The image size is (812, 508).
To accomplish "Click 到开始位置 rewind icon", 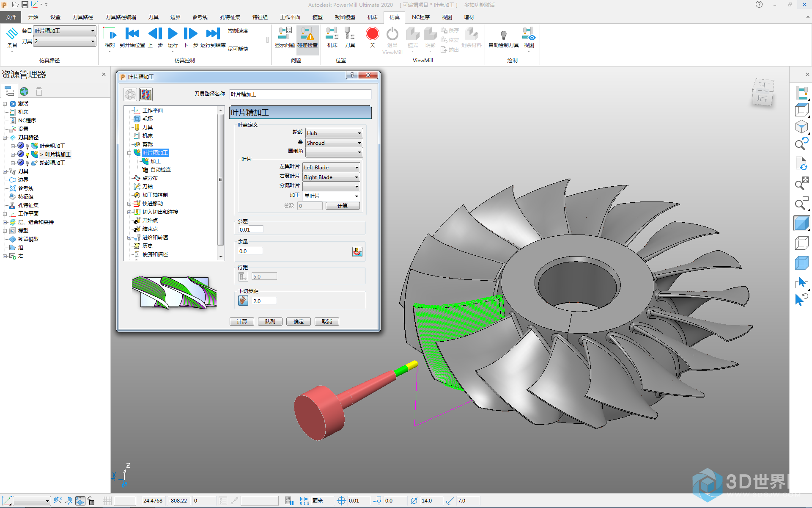I will click(x=132, y=34).
